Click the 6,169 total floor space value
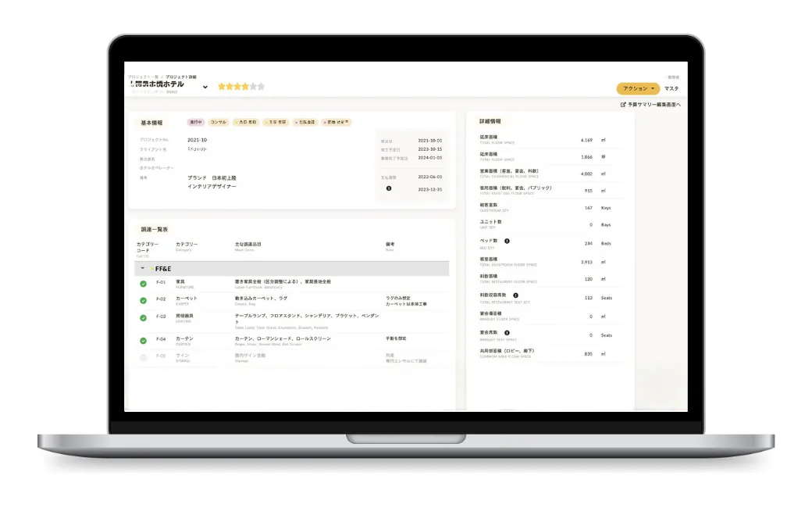This screenshot has height=508, width=812. [x=586, y=140]
